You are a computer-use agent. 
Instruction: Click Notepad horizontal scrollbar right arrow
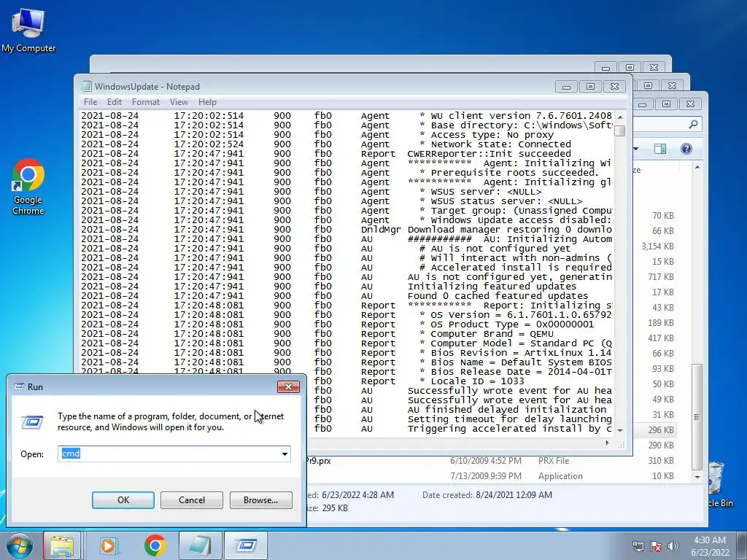[607, 443]
